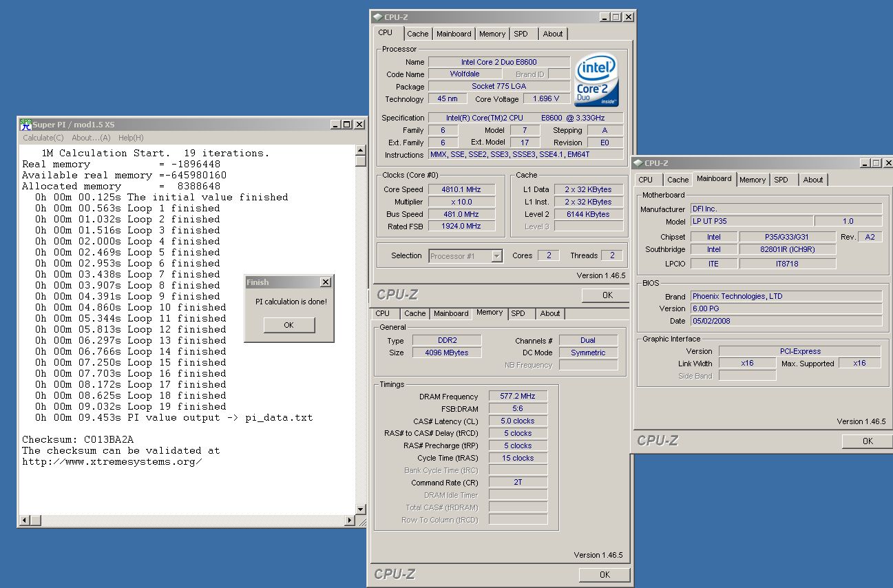Image resolution: width=893 pixels, height=588 pixels.
Task: Click the DRAM Frequency value 577.2 MHz
Action: point(518,396)
